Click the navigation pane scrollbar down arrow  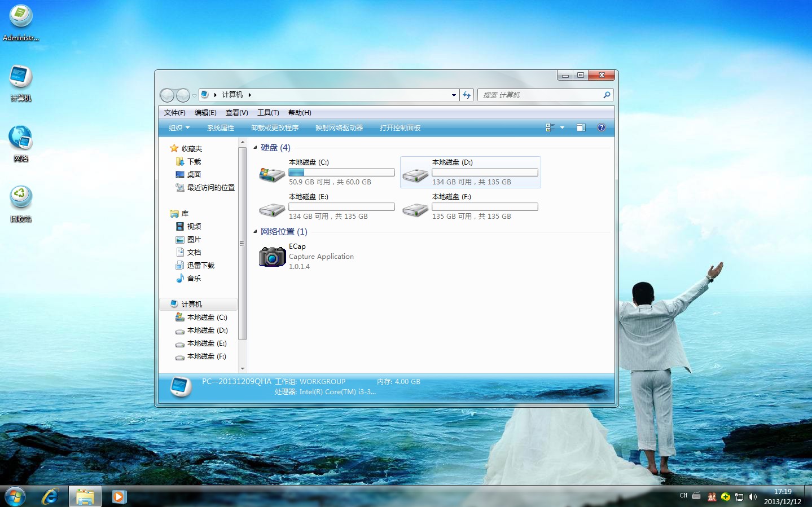(243, 368)
